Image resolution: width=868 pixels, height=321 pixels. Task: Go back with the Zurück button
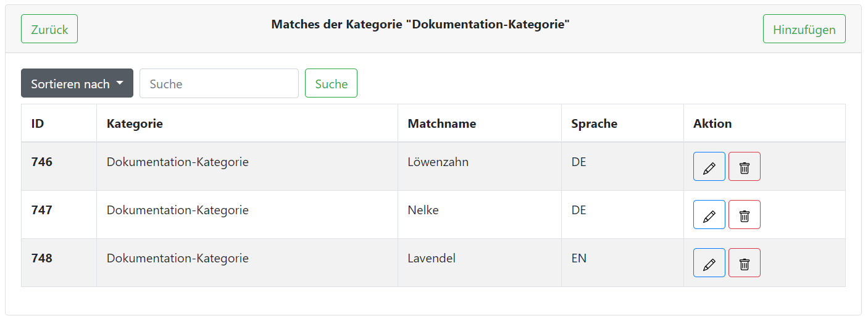[49, 29]
